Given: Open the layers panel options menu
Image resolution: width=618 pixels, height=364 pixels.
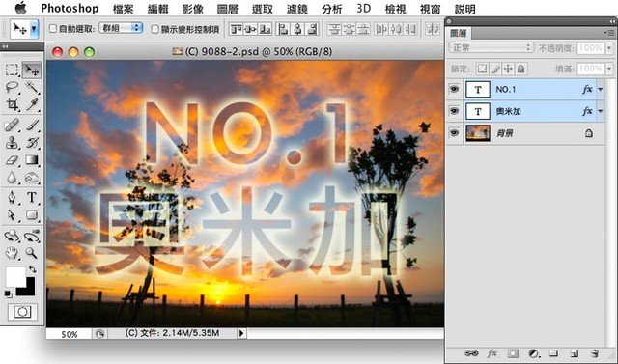Looking at the screenshot, I should [608, 33].
